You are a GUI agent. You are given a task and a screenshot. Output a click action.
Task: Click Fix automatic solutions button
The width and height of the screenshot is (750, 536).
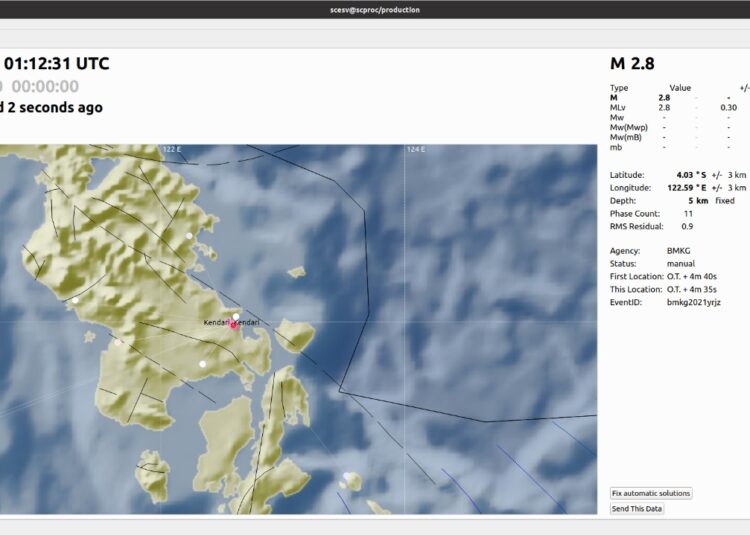(x=651, y=493)
